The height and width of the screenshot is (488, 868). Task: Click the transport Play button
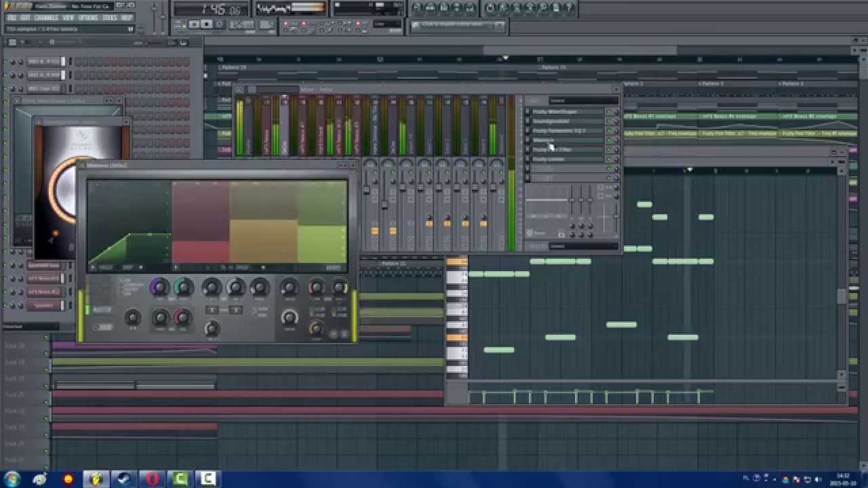pos(195,24)
